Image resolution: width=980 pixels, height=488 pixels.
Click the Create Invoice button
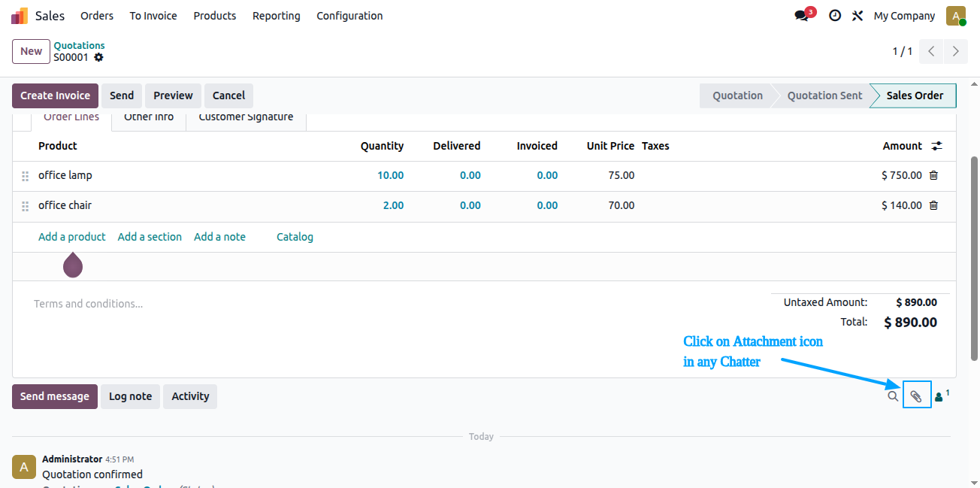click(55, 95)
